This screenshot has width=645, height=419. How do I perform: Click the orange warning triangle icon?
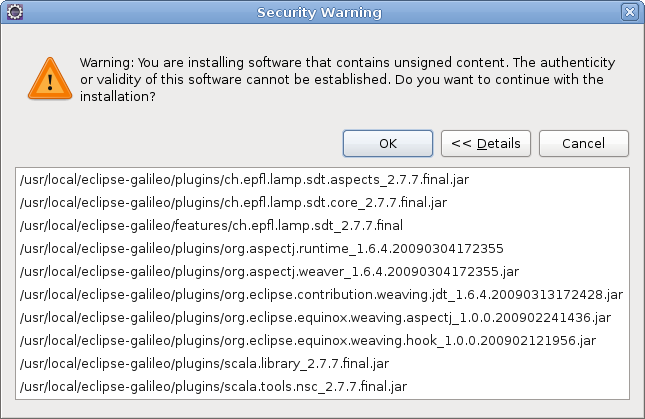click(x=50, y=79)
